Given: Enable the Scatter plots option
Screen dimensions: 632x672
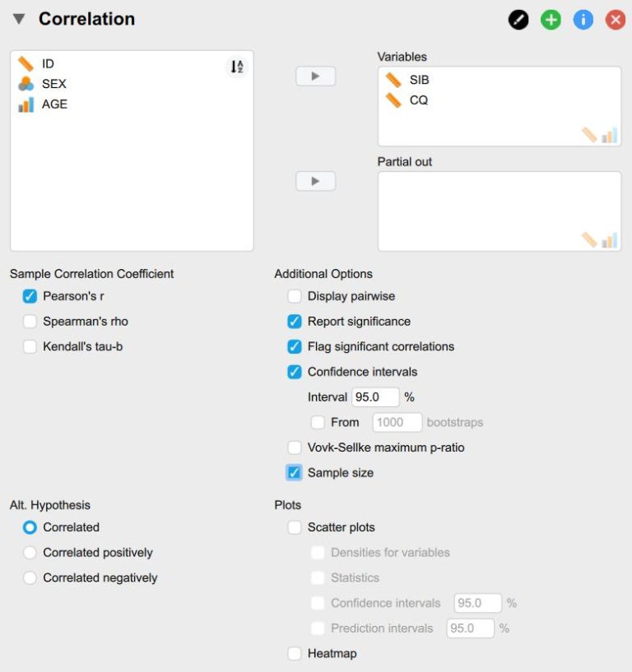Looking at the screenshot, I should 294,527.
